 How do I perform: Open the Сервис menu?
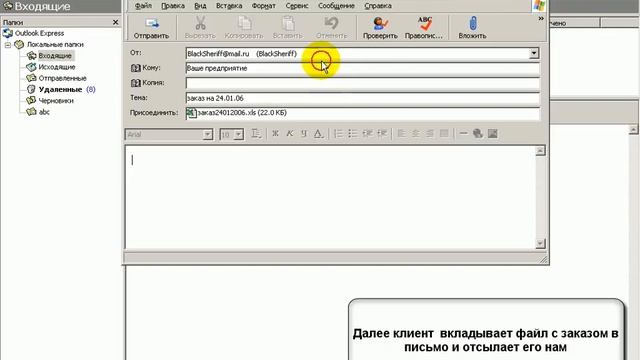tap(297, 6)
